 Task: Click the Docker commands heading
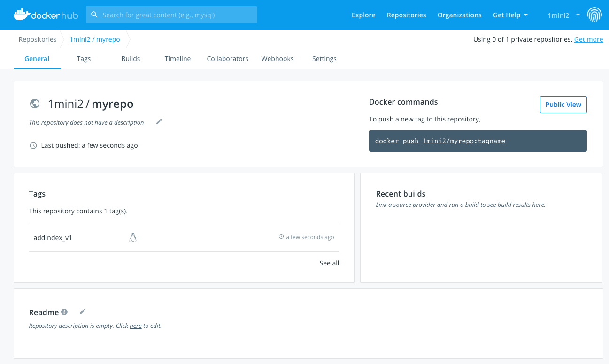tap(403, 102)
